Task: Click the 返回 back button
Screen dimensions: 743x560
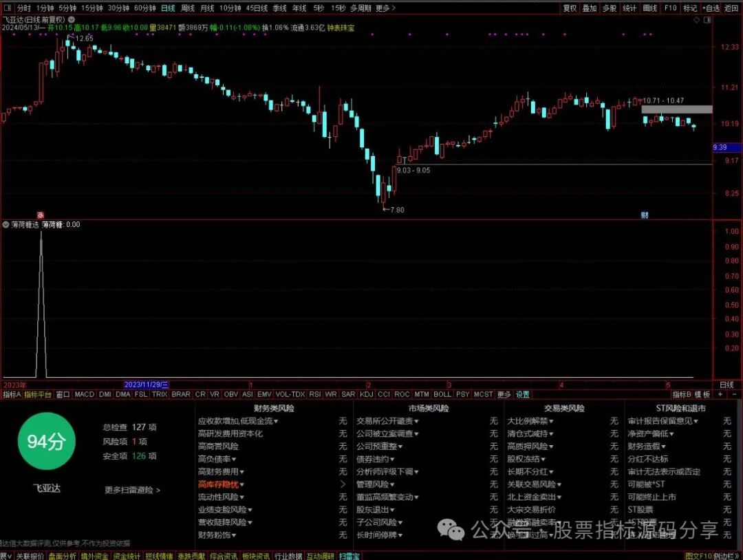Action: (x=731, y=8)
